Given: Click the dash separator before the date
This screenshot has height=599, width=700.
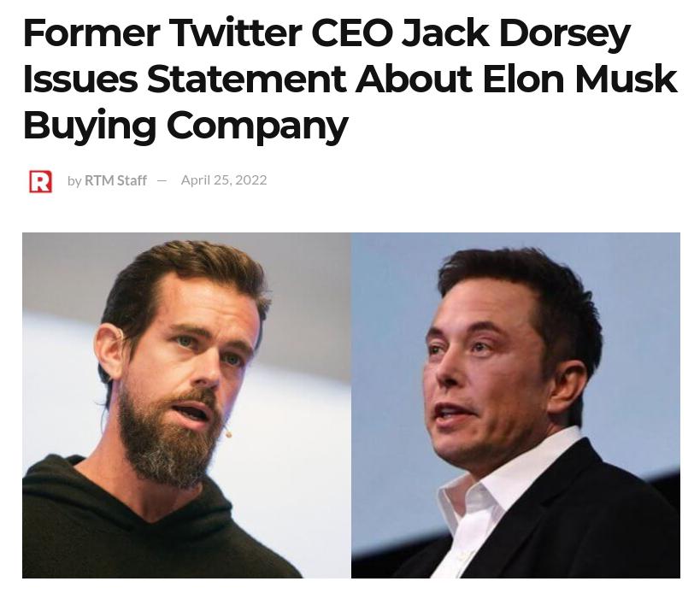Looking at the screenshot, I should tap(162, 180).
